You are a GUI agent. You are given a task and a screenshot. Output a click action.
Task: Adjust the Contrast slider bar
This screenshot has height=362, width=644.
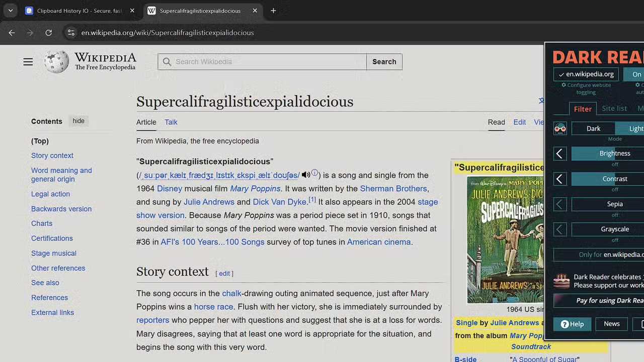(614, 179)
